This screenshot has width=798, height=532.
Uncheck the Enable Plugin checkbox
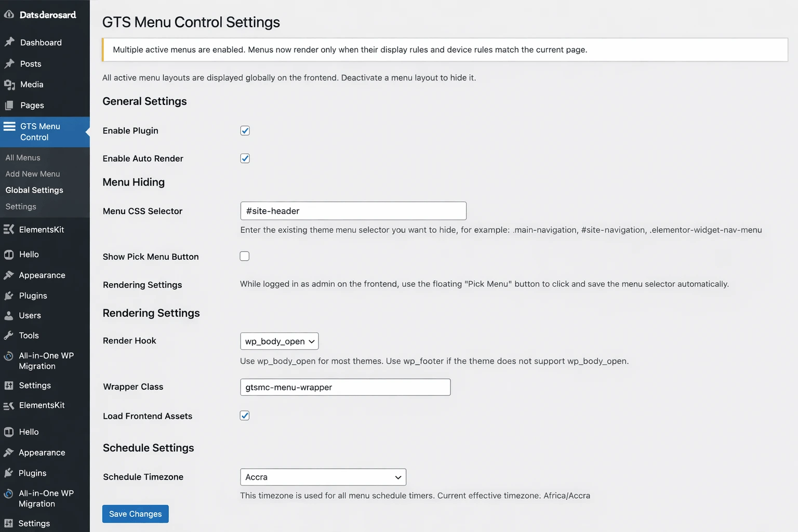coord(245,130)
